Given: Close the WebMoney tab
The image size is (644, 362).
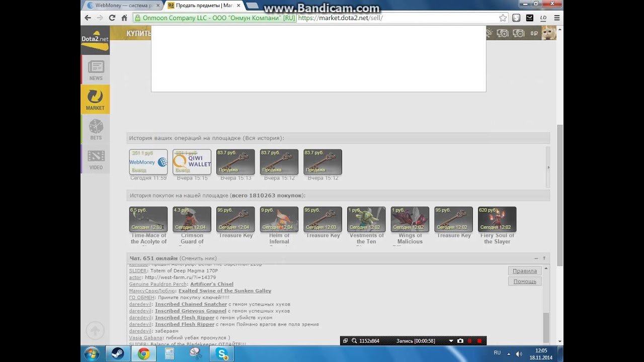Looking at the screenshot, I should click(x=158, y=6).
